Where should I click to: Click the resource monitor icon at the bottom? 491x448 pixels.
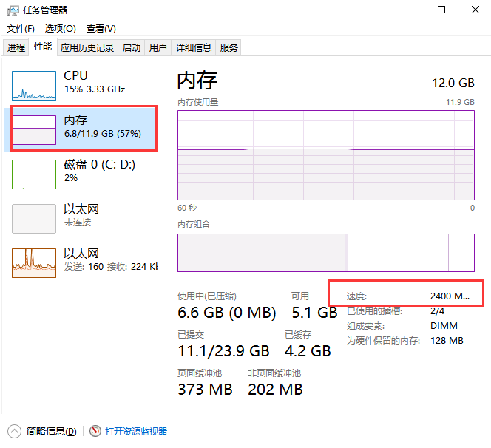(x=95, y=431)
